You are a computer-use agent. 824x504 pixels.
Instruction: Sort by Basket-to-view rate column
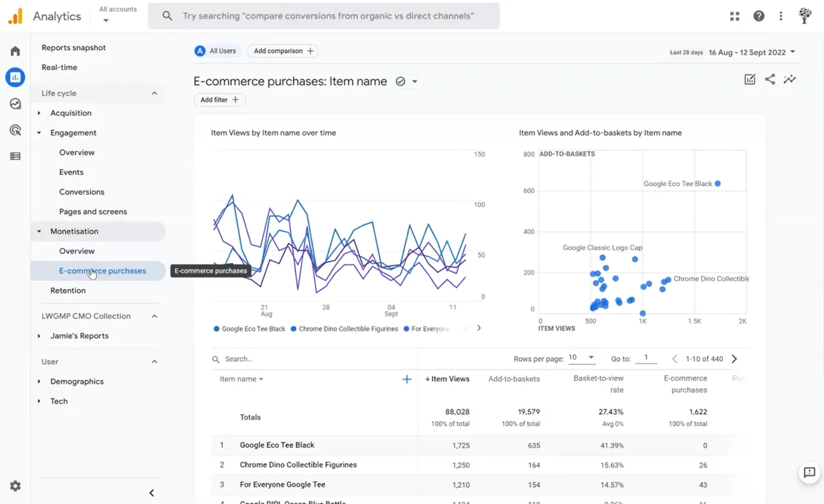[598, 384]
